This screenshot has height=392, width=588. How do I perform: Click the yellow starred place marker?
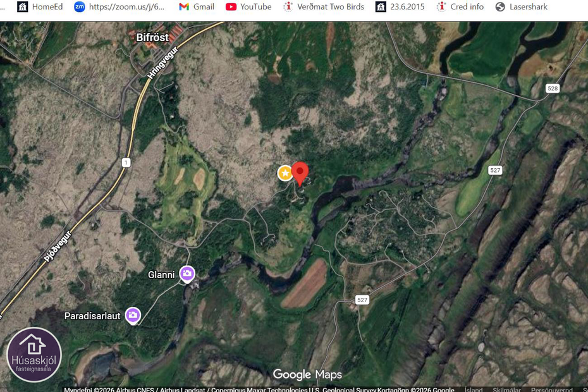[x=285, y=173]
